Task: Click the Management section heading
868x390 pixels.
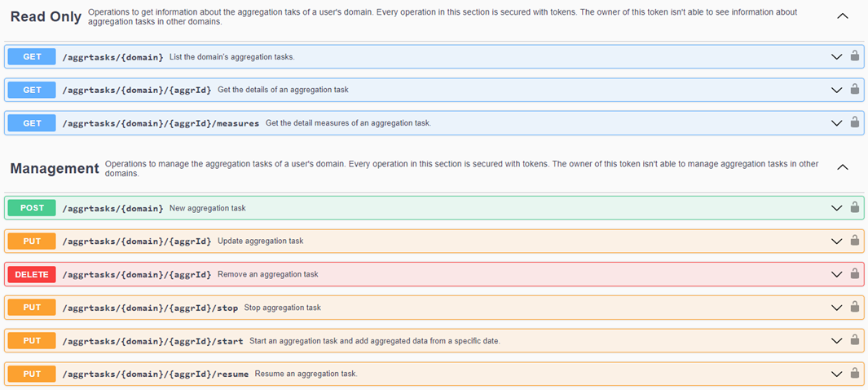Action: [x=55, y=168]
